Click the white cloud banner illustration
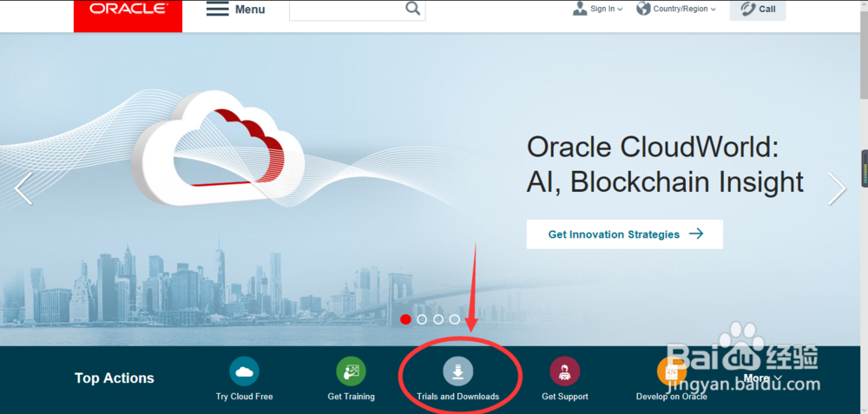The width and height of the screenshot is (868, 414). click(218, 148)
